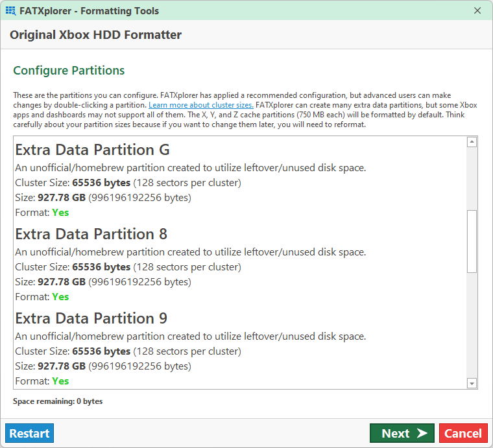
Task: Select the Extra Data Partition G heading
Action: [x=92, y=150]
